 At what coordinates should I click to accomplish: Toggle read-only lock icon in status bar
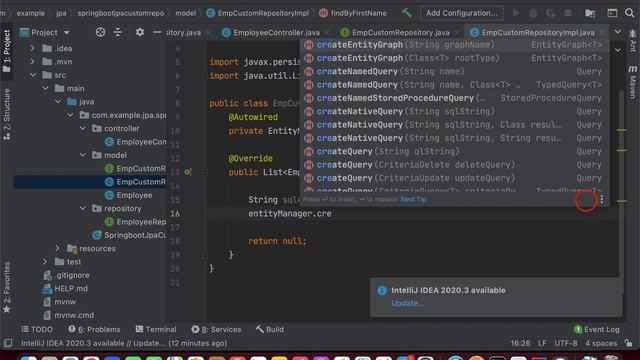[x=629, y=343]
